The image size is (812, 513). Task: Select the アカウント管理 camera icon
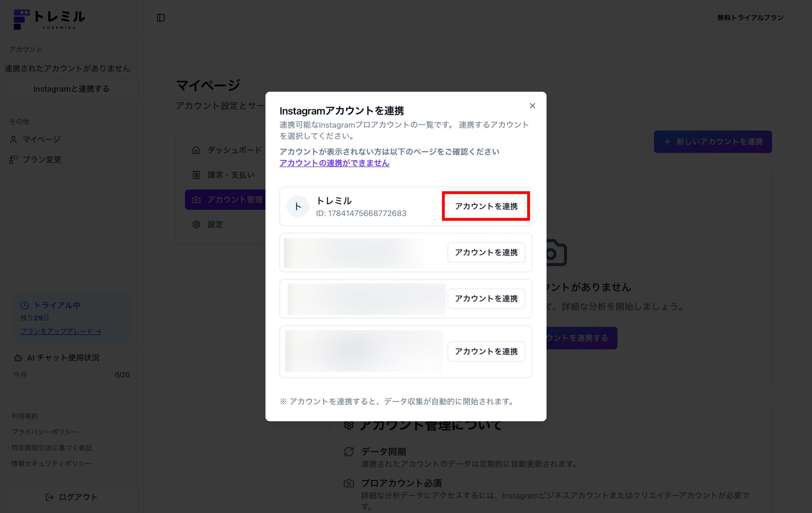click(x=196, y=200)
